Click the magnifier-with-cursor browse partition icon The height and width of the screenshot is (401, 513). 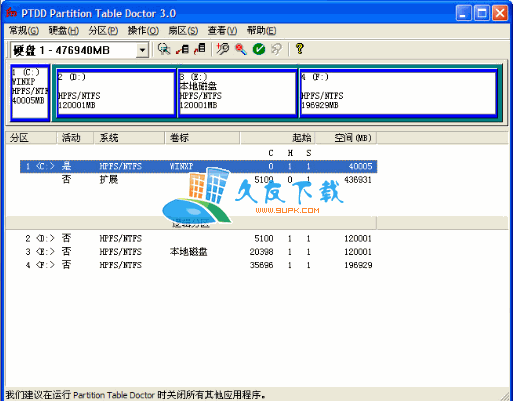click(x=164, y=49)
